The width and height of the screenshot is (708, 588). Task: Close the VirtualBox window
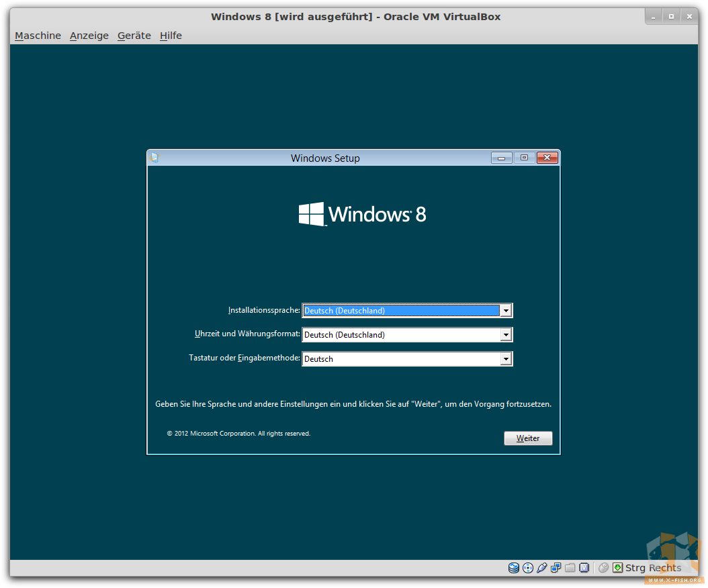click(689, 17)
